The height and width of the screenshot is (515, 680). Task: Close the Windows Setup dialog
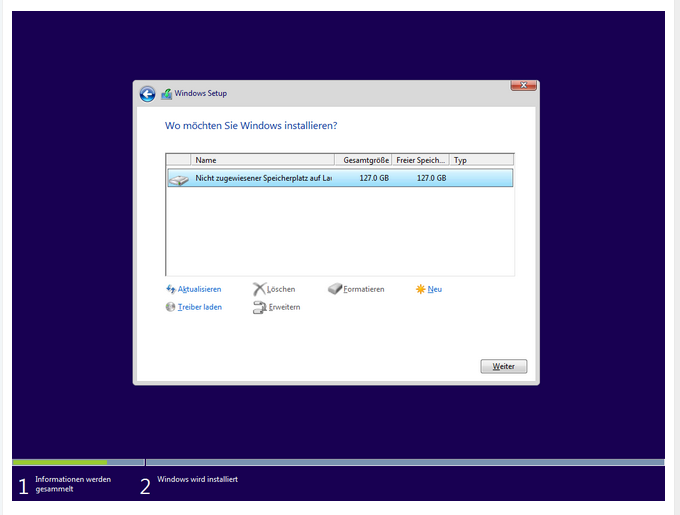click(523, 85)
